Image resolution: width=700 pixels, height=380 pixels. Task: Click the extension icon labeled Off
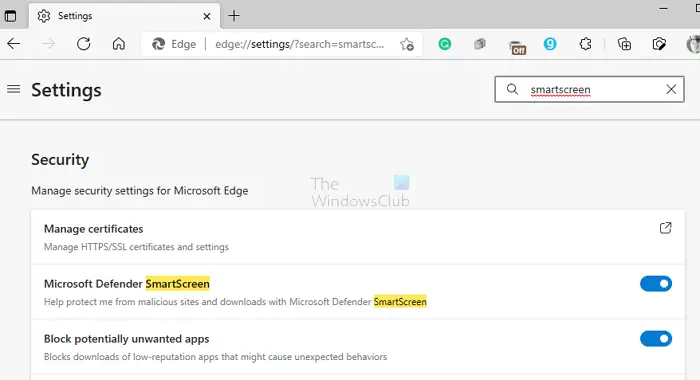click(517, 47)
